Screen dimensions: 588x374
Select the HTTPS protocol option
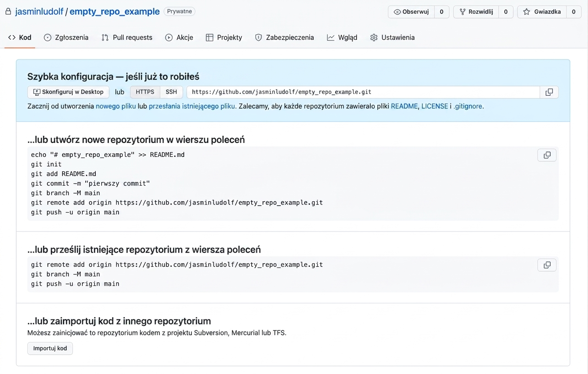tap(145, 92)
